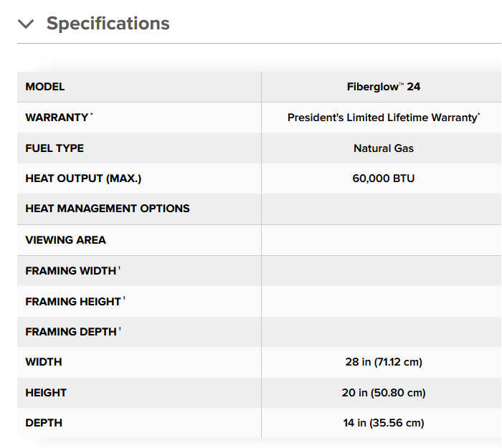502x448 pixels.
Task: Click the FRAMING DEPTH label
Action: pos(71,332)
